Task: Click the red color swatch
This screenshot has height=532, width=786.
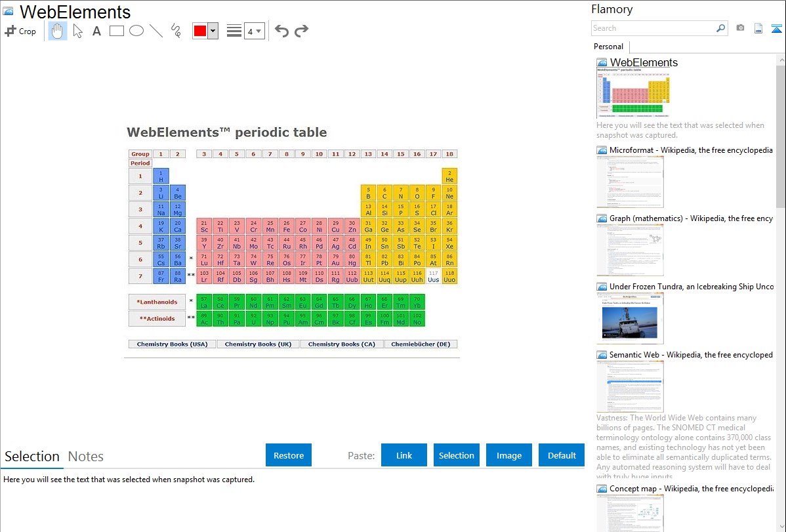Action: pyautogui.click(x=200, y=31)
